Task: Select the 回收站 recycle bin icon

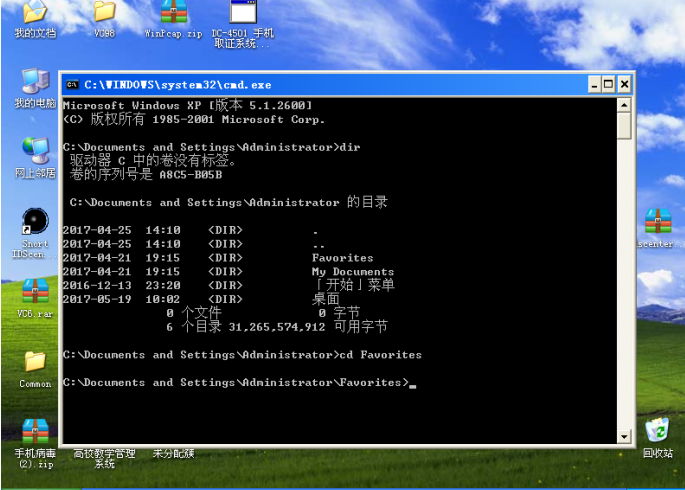Action: (x=657, y=431)
